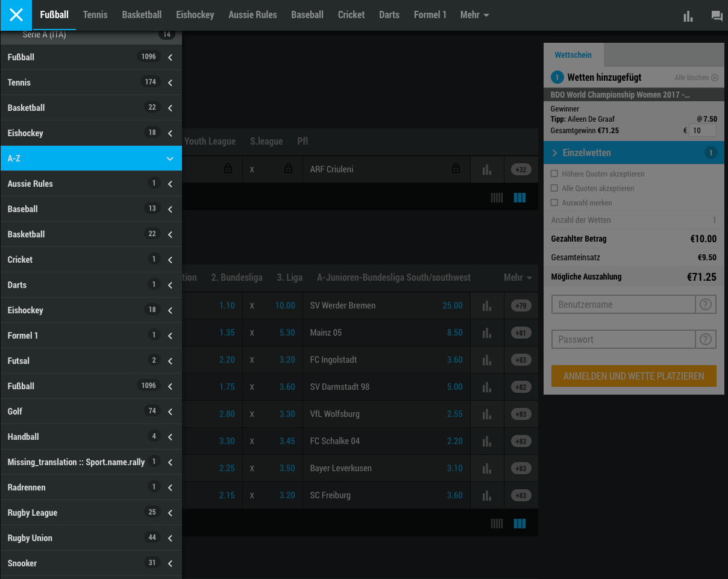Image resolution: width=728 pixels, height=579 pixels.
Task: Collapse the A-Z sports section
Action: (170, 158)
